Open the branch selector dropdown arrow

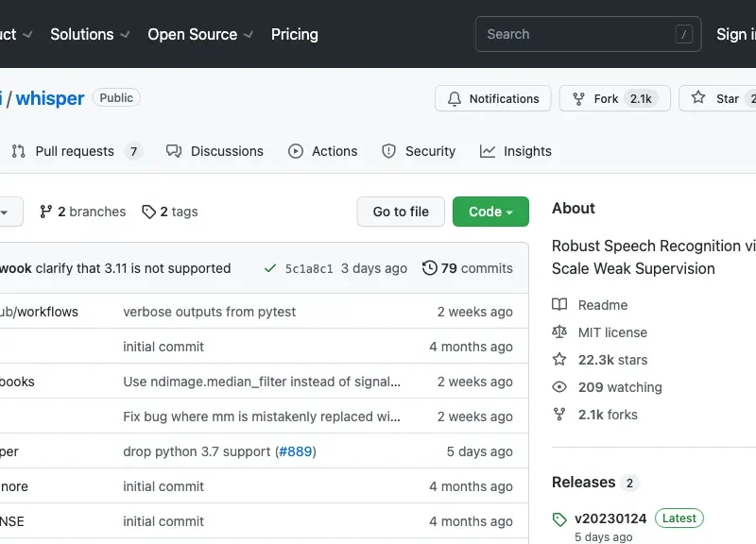(x=4, y=212)
